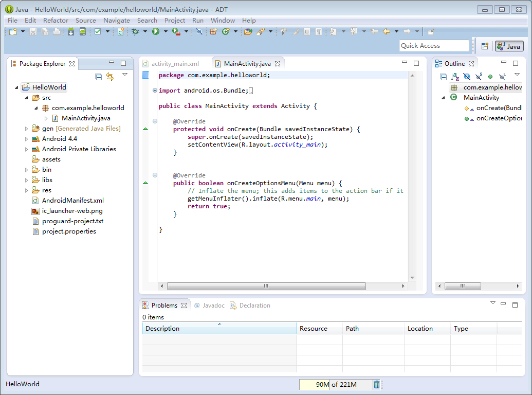Collapse the HelloWorld project node
Image resolution: width=532 pixels, height=395 pixels.
click(16, 87)
